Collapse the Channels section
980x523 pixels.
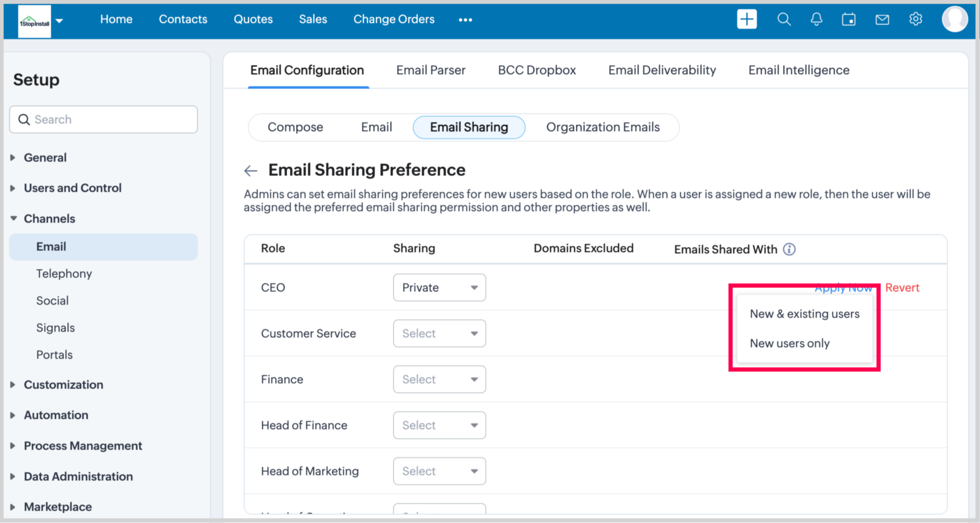pyautogui.click(x=49, y=218)
